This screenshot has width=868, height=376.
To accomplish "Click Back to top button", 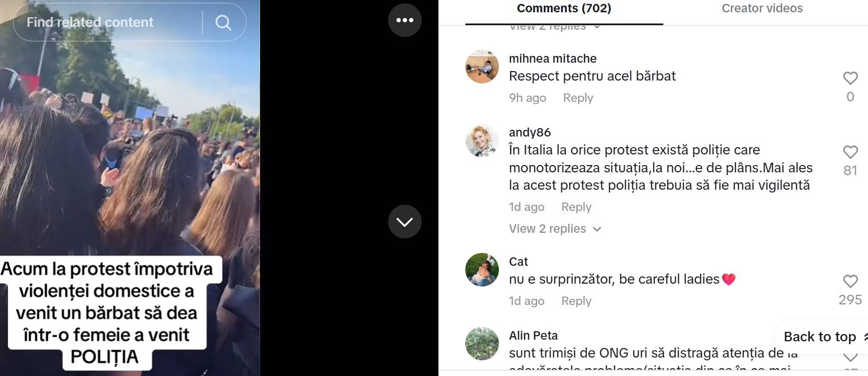I will pyautogui.click(x=820, y=337).
